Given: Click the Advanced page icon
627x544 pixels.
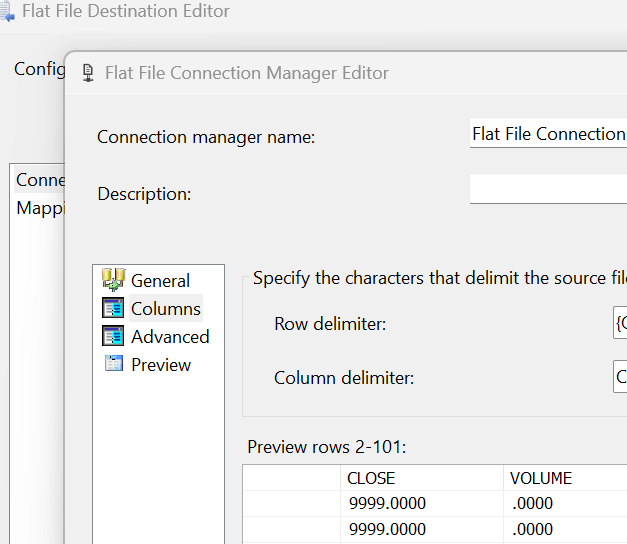Looking at the screenshot, I should 113,336.
